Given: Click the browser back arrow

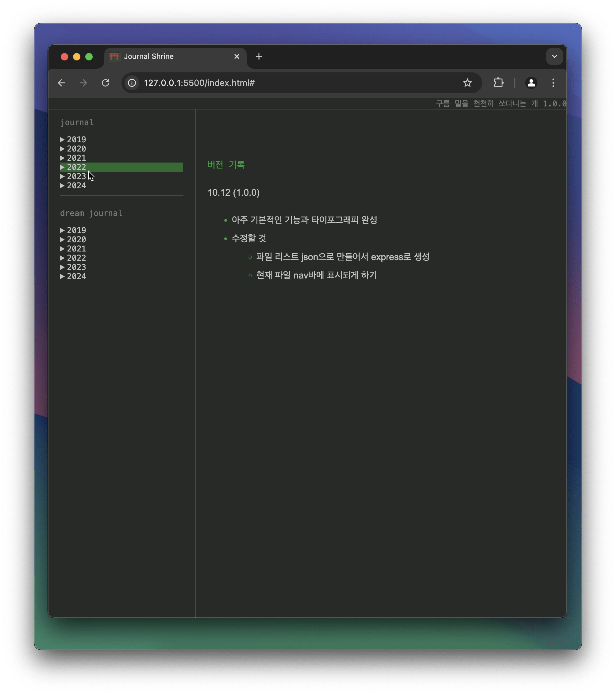Looking at the screenshot, I should 61,83.
